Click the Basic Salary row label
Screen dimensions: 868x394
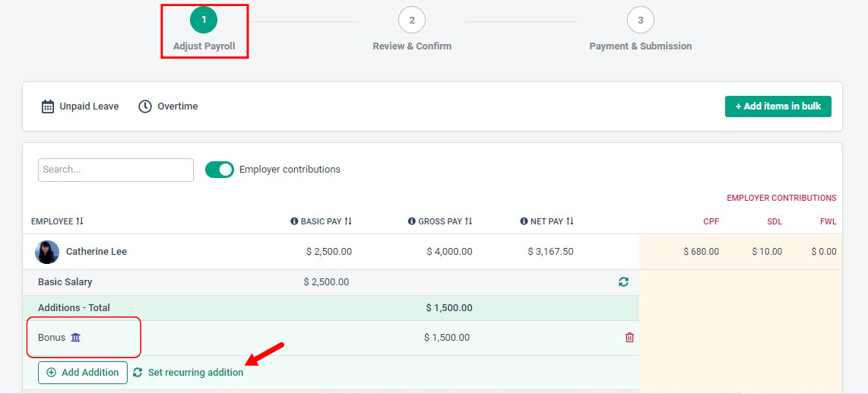[x=65, y=282]
